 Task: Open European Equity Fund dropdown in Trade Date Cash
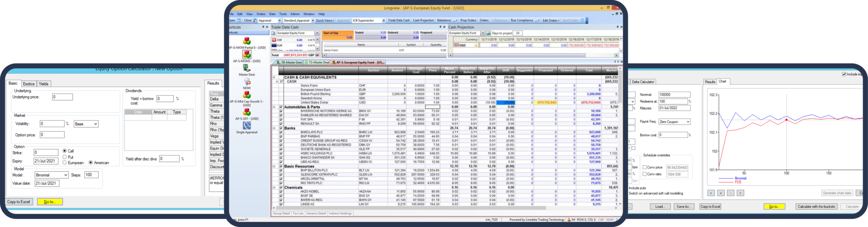(317, 33)
